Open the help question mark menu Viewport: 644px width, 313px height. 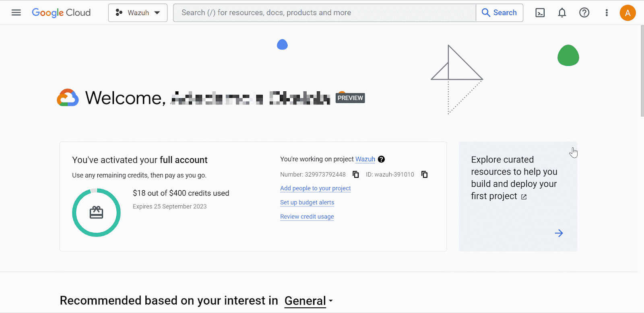coord(584,13)
